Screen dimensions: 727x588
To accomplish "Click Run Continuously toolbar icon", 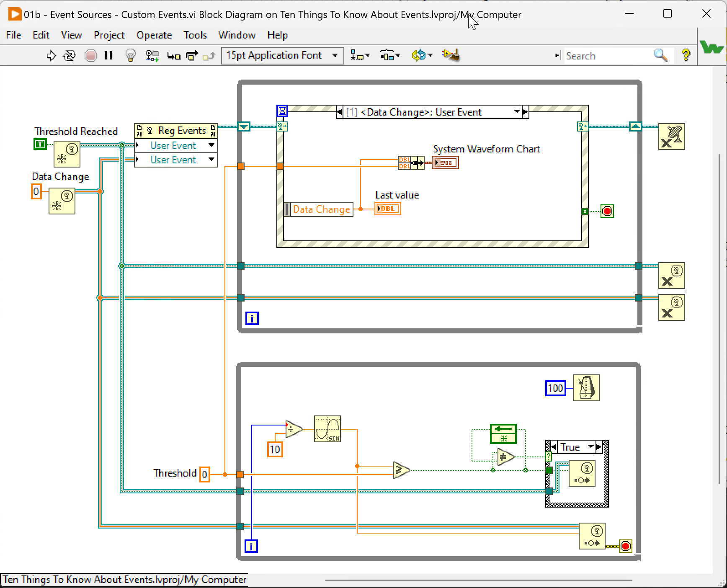I will (x=70, y=56).
